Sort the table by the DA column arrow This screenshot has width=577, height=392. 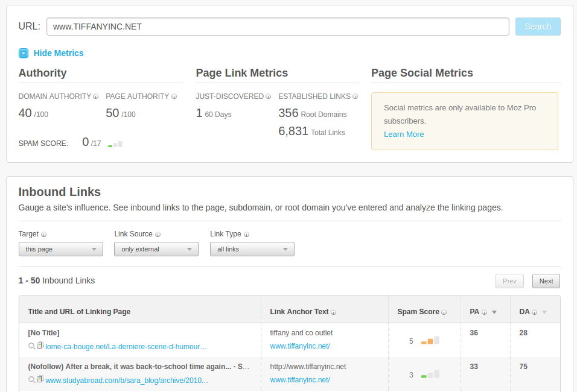click(544, 312)
